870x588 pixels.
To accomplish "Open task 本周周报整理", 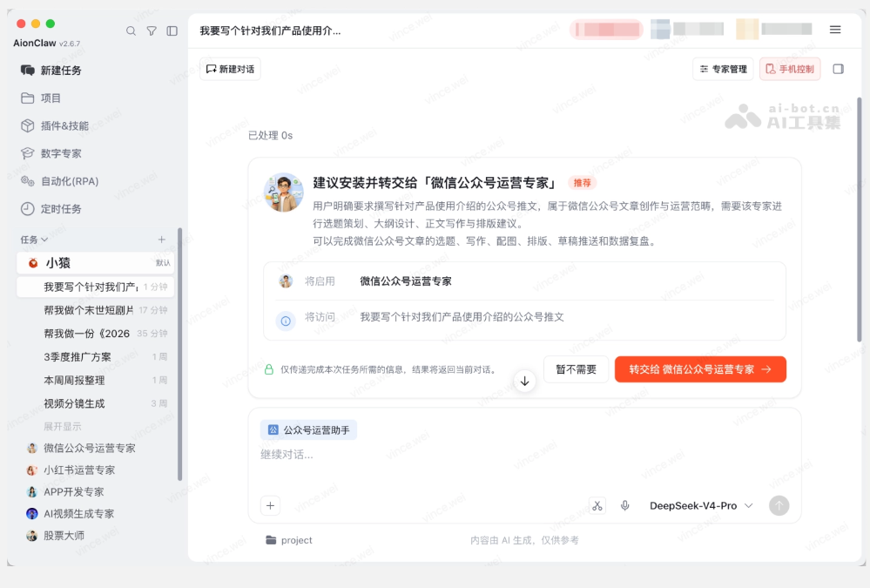I will 96,380.
